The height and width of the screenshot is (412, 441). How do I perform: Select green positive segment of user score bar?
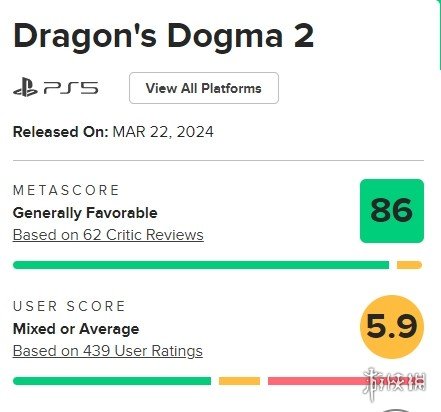pyautogui.click(x=112, y=381)
